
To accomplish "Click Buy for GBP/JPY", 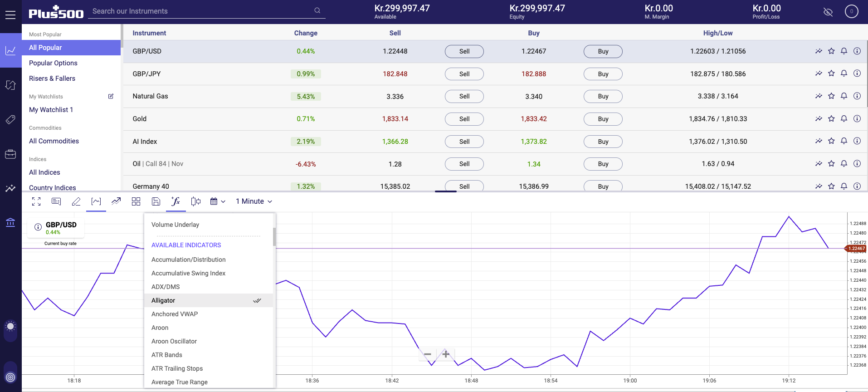I will 603,74.
